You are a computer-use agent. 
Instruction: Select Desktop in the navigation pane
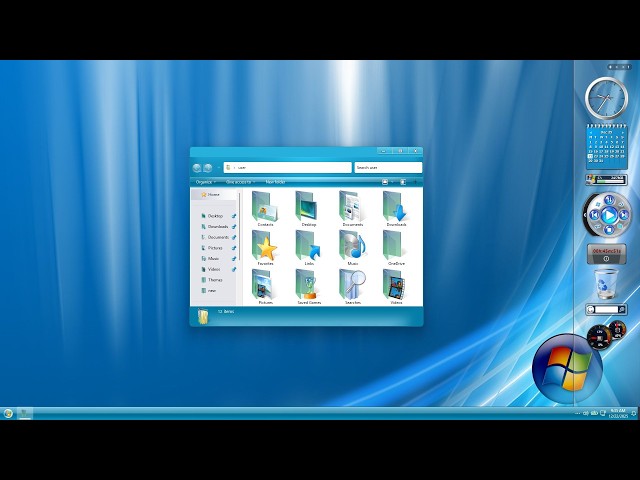(x=216, y=216)
